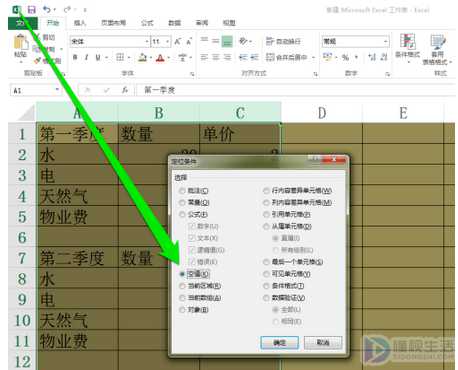This screenshot has height=370, width=458.
Task: Click the Save icon in quick access toolbar
Action: [31, 10]
